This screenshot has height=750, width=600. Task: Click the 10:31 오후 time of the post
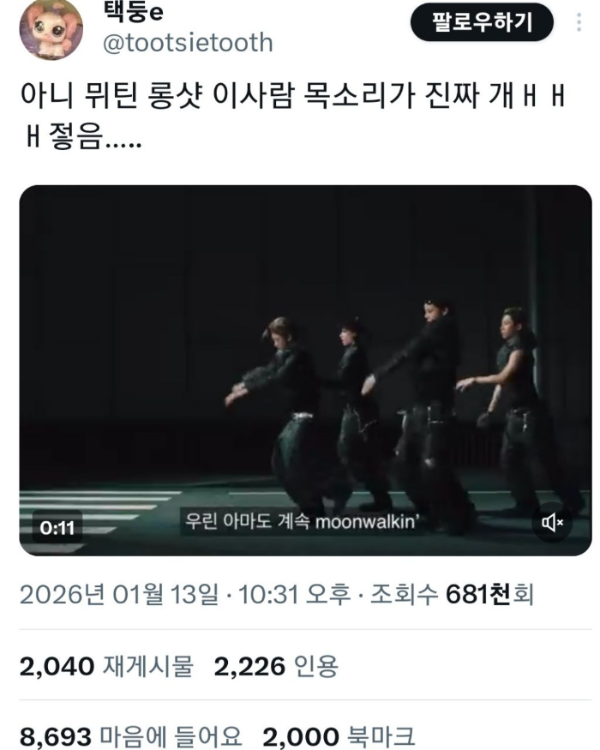pos(294,595)
